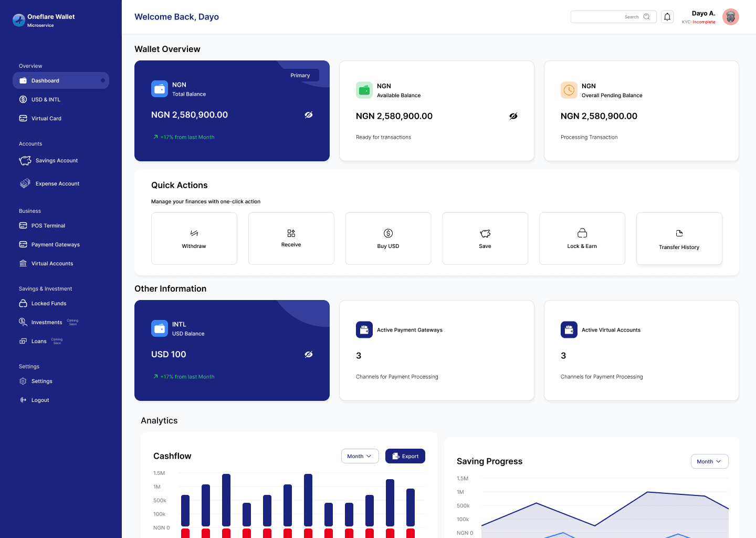Click the USD & INTL dollar icon

click(23, 99)
